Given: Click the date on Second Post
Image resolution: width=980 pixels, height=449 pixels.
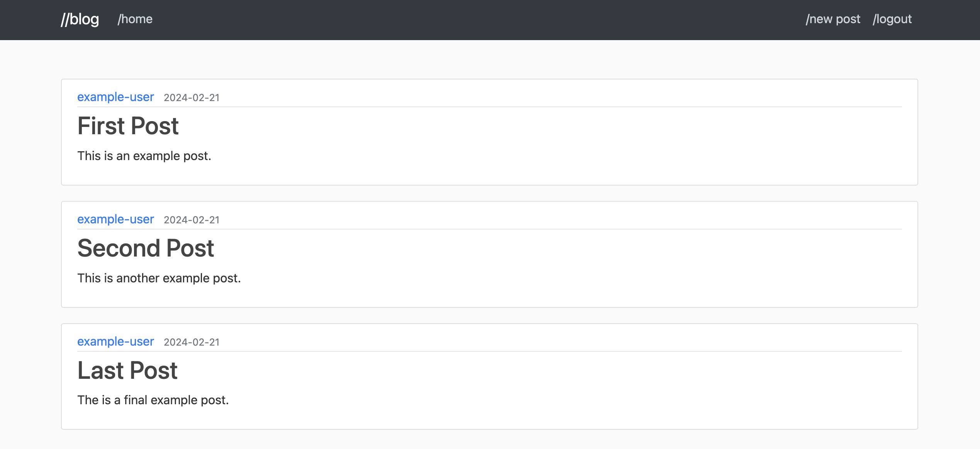Looking at the screenshot, I should click(191, 220).
